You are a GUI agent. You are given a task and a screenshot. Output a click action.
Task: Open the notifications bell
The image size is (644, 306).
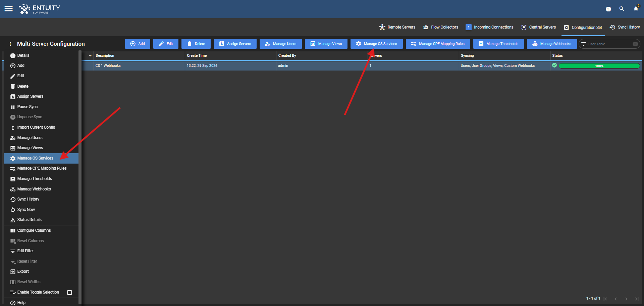[x=636, y=9]
